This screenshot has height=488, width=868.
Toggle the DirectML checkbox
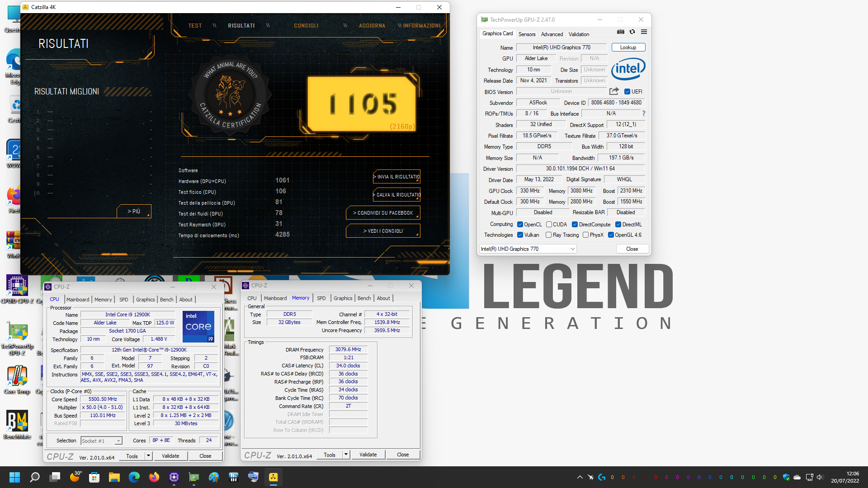[x=618, y=224]
